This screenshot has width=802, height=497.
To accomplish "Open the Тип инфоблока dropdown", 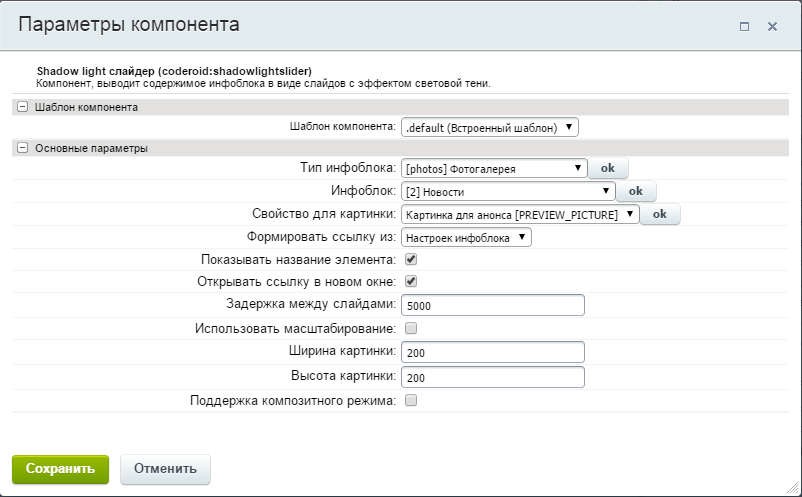I will click(493, 169).
